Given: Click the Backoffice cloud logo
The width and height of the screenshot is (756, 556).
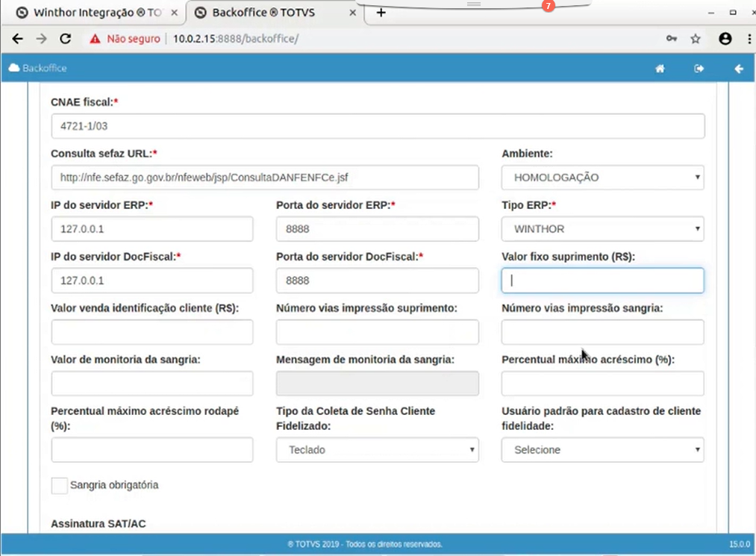Looking at the screenshot, I should [37, 68].
